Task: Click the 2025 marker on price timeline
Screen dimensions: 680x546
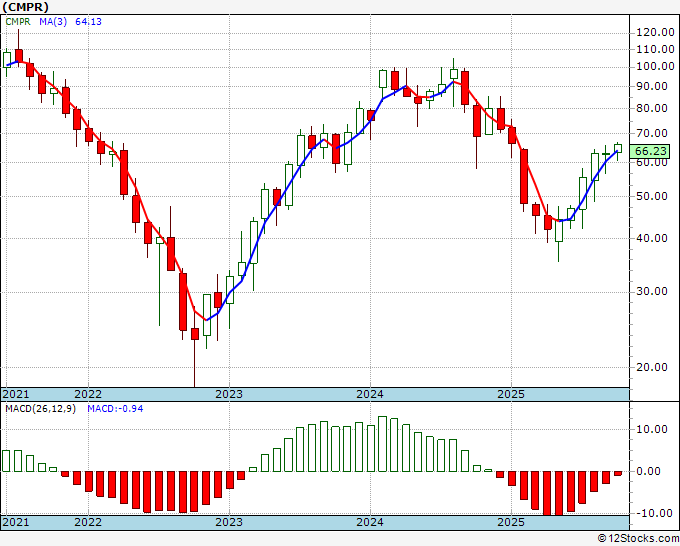Action: tap(511, 394)
